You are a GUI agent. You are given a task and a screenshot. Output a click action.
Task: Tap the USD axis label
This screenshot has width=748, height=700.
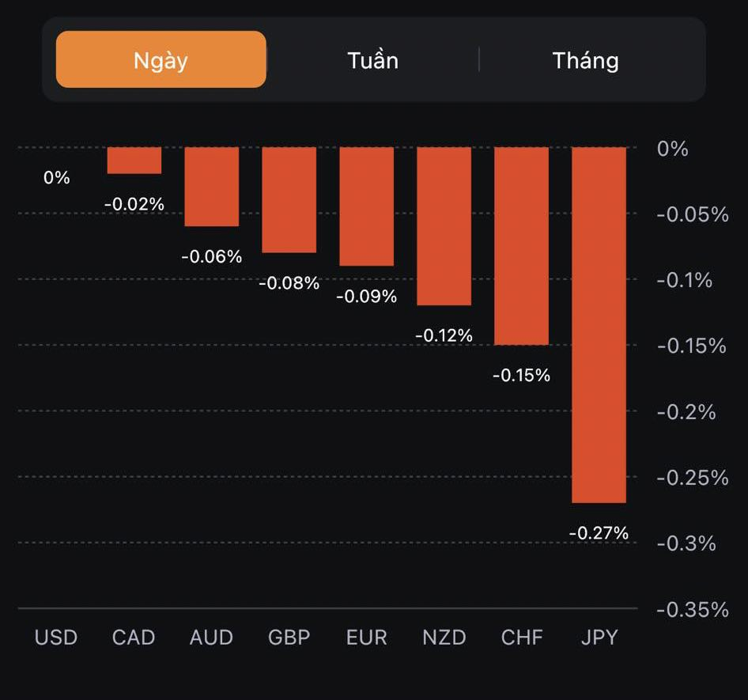pos(56,638)
